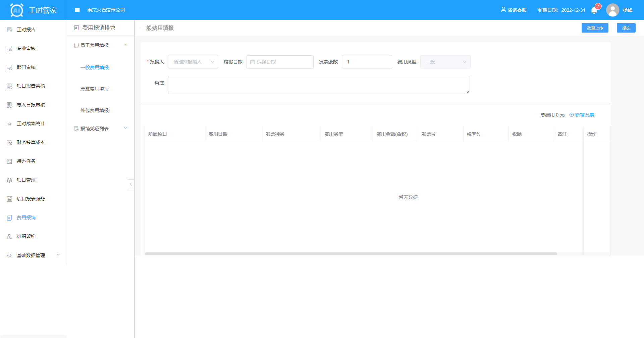Click the 工时管家 logo icon
The height and width of the screenshot is (338, 644).
click(17, 10)
